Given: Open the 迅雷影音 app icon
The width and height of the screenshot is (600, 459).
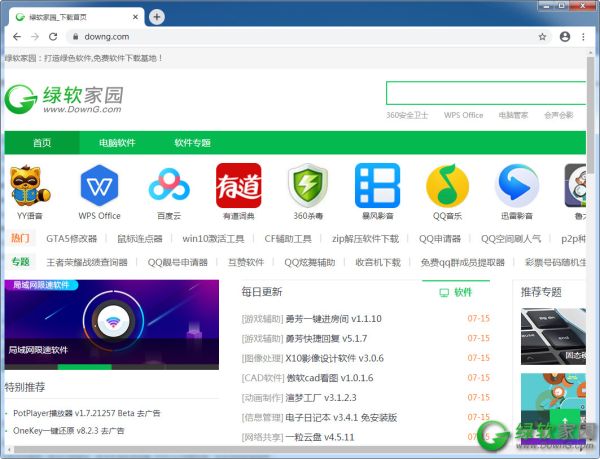Looking at the screenshot, I should click(517, 185).
